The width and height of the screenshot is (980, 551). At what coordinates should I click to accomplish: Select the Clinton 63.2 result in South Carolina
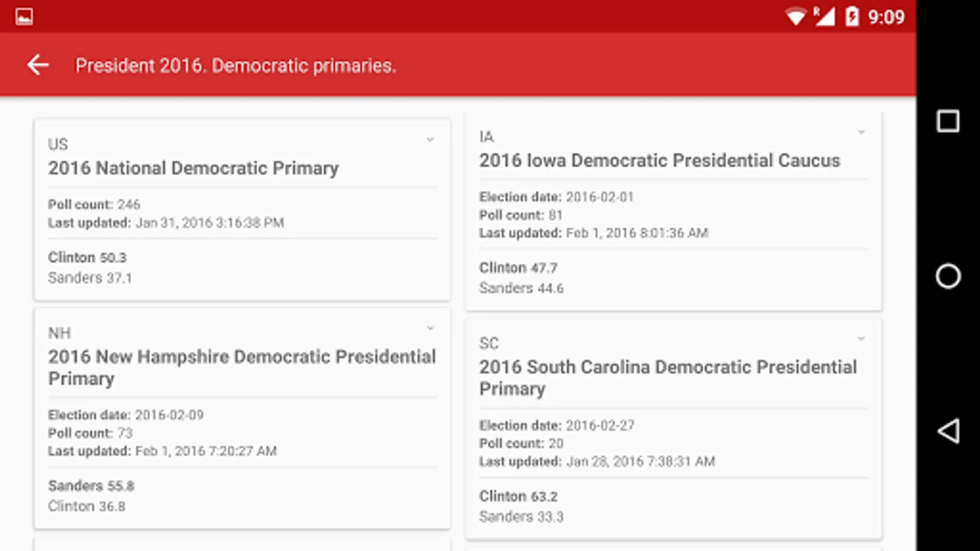tap(518, 497)
